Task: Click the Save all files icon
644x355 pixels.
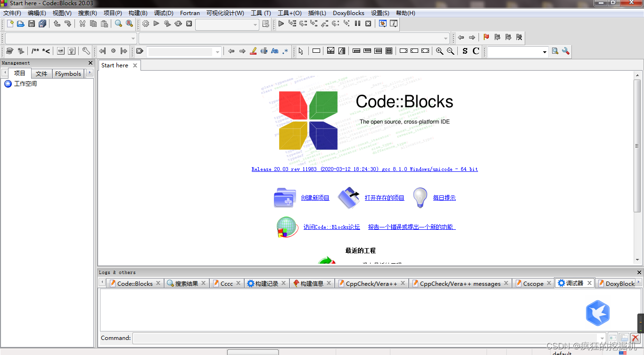Action: pos(42,24)
